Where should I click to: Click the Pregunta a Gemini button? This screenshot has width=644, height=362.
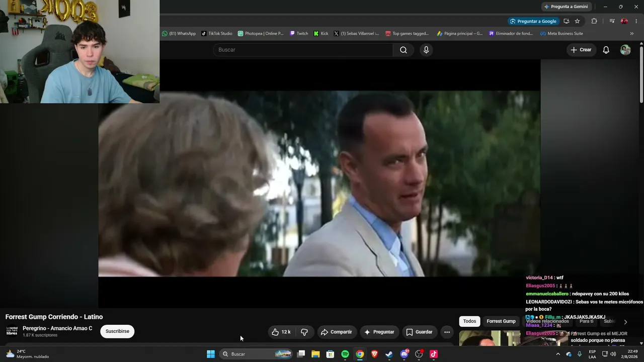point(566,7)
